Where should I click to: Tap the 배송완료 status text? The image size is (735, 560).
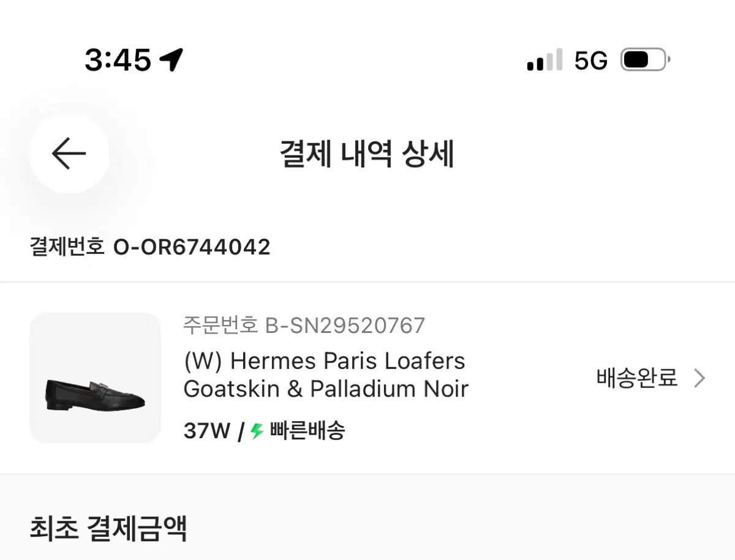point(637,378)
